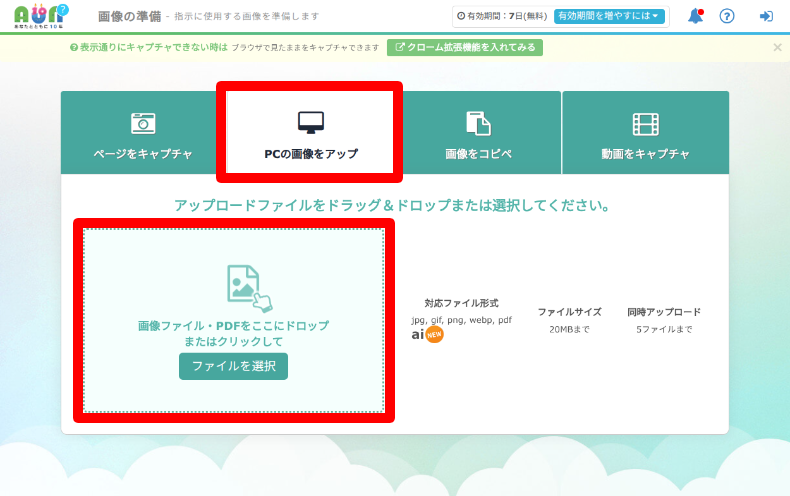Click the image drop icon in the upload area

(x=249, y=288)
